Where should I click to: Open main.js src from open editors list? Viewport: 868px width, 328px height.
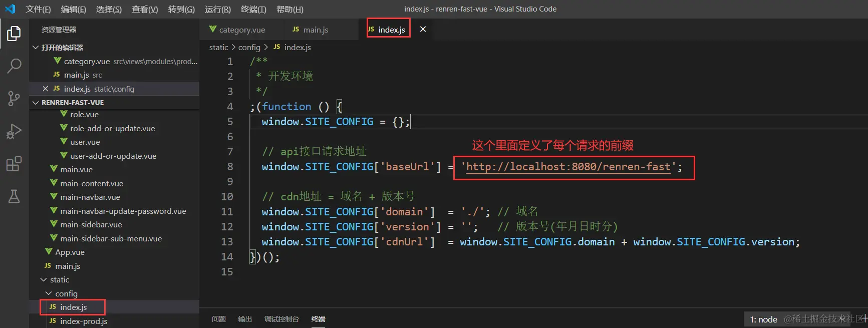[114, 75]
